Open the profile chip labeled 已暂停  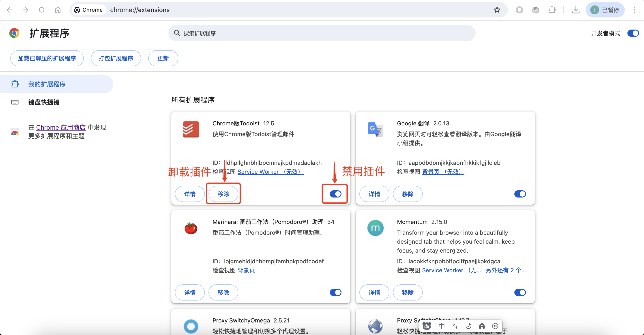coord(605,10)
